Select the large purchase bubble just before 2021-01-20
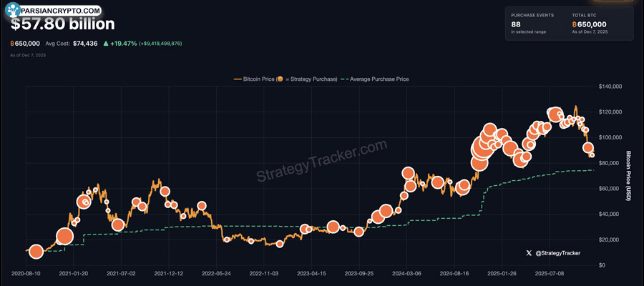This screenshot has height=286, width=644. tap(64, 236)
